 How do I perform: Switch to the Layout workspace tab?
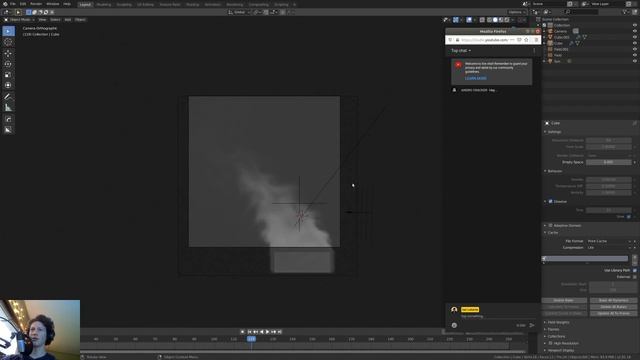pyautogui.click(x=85, y=4)
